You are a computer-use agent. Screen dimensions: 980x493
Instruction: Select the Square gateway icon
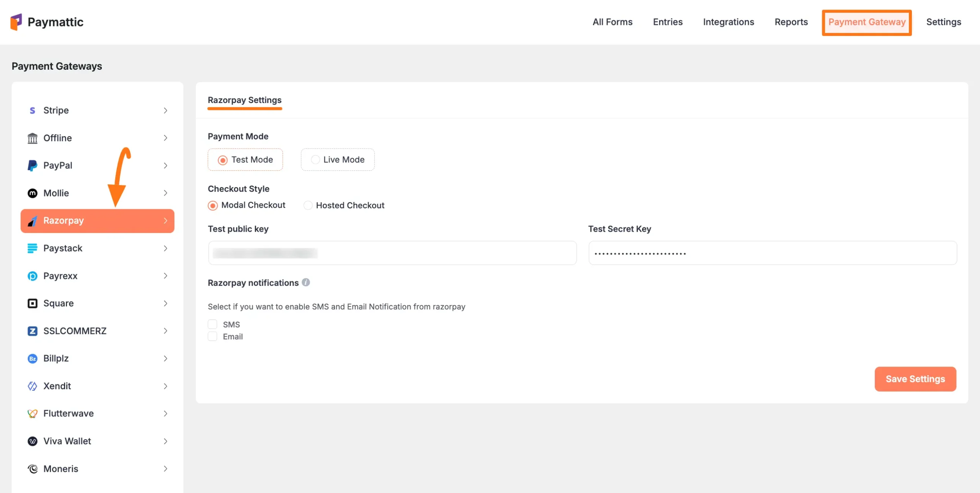click(32, 303)
